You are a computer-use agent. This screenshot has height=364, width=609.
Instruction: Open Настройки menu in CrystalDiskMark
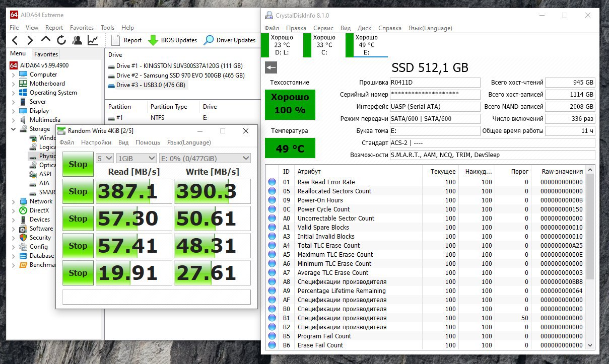coord(96,142)
